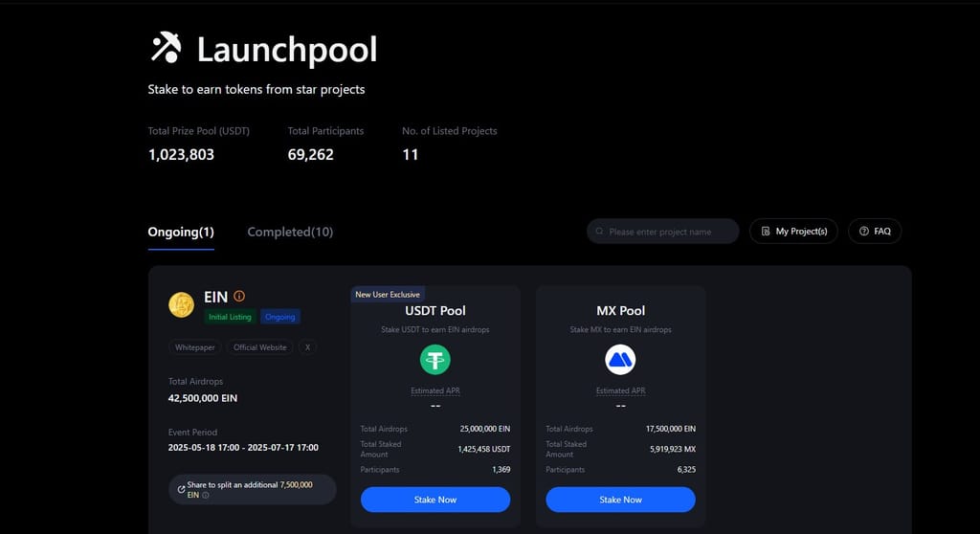Click the MX Pool title
This screenshot has width=980, height=534.
click(620, 311)
